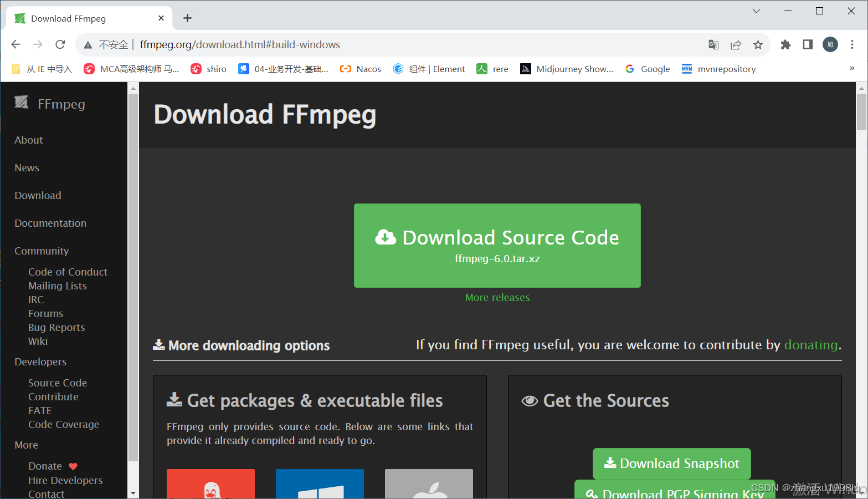The image size is (868, 499).
Task: Open Documentation from the sidebar
Action: pyautogui.click(x=50, y=223)
